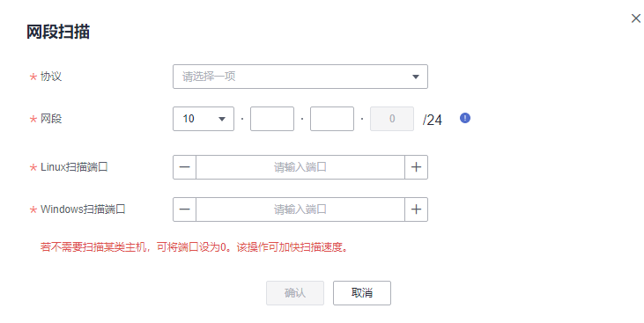Click the blue info icon beside /24

tap(465, 118)
